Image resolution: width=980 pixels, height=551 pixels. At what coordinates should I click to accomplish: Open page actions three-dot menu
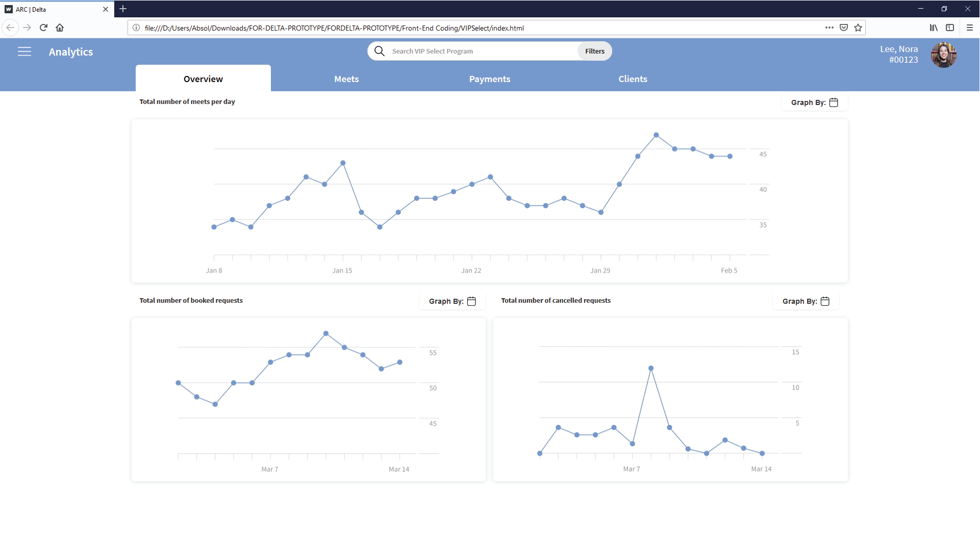[x=829, y=28]
